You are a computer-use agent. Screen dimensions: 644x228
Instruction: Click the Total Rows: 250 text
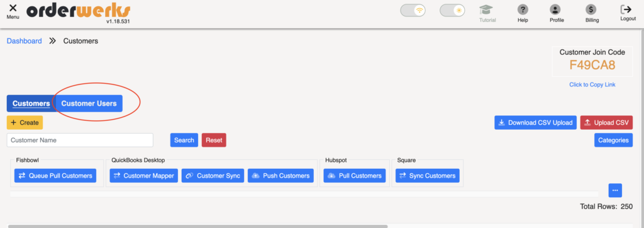point(606,207)
